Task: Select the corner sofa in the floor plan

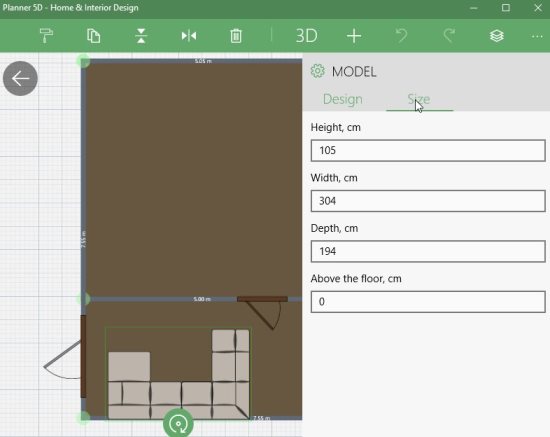Action: pos(178,374)
